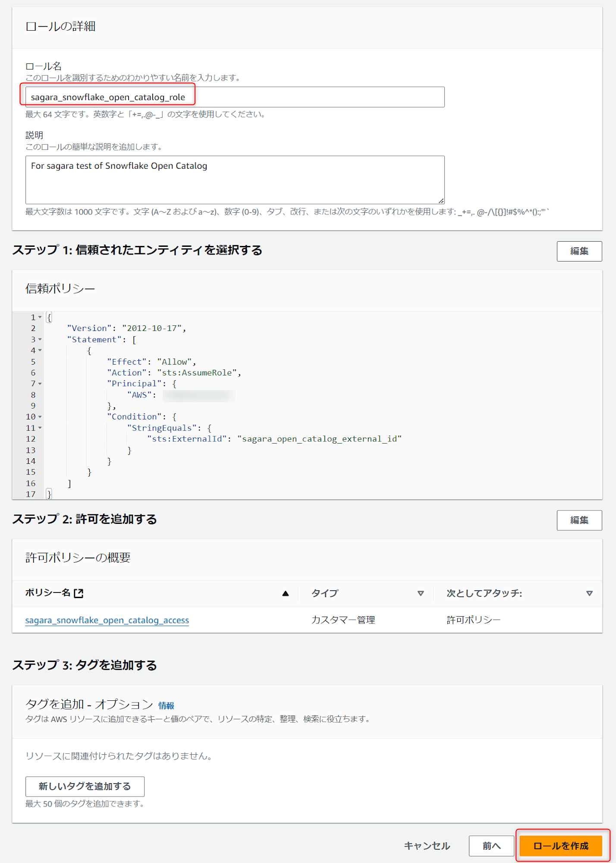Click the role description text area
Viewport: 616px width, 863px height.
[235, 180]
